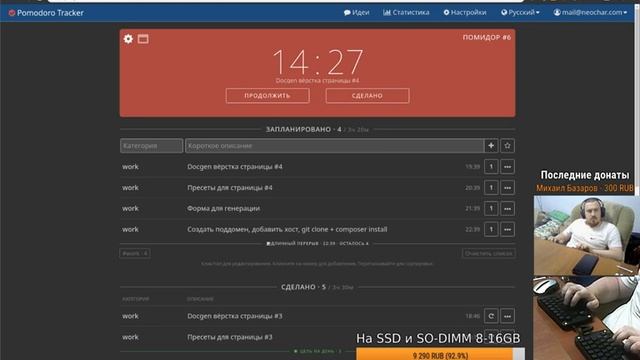Open the Идеи menu item
Viewport: 640px width, 360px height.
(356, 13)
